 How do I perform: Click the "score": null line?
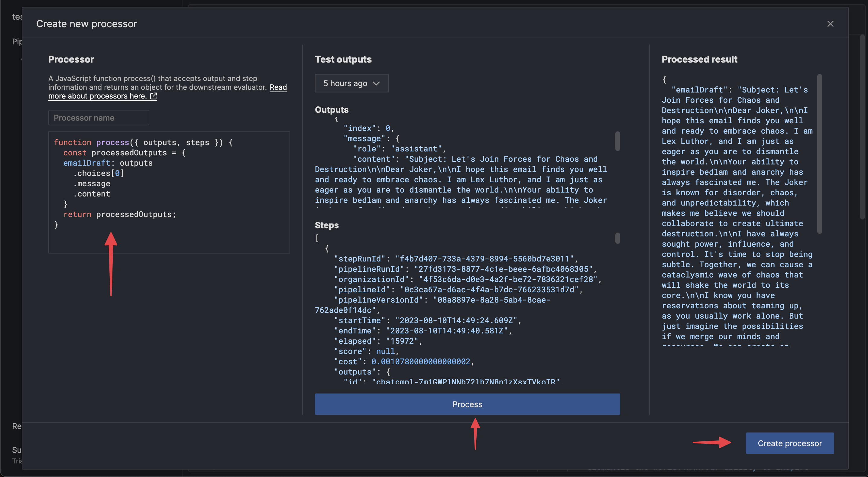point(366,351)
